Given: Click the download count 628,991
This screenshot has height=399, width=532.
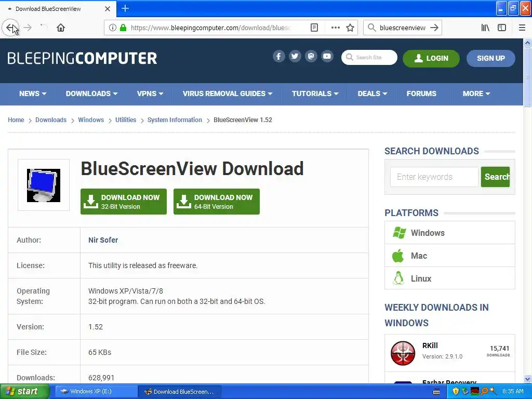Looking at the screenshot, I should tap(101, 378).
